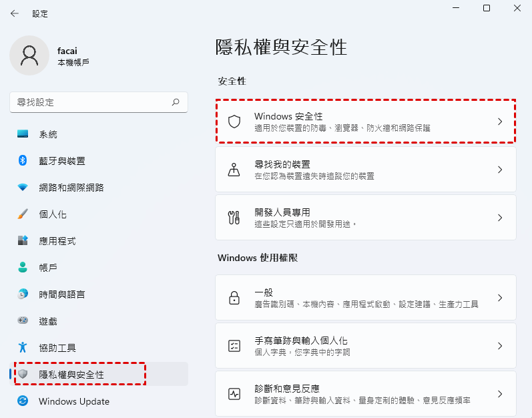Go to 應用程式 settings
The image size is (532, 418).
(x=57, y=241)
